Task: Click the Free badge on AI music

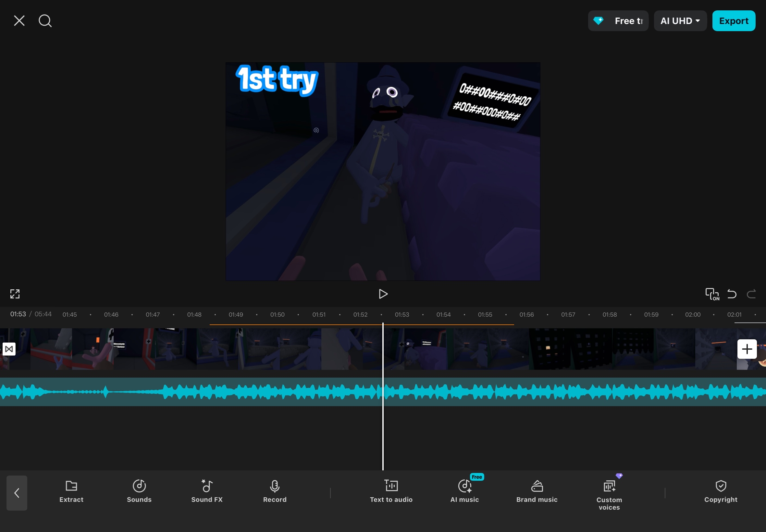Action: click(x=477, y=477)
